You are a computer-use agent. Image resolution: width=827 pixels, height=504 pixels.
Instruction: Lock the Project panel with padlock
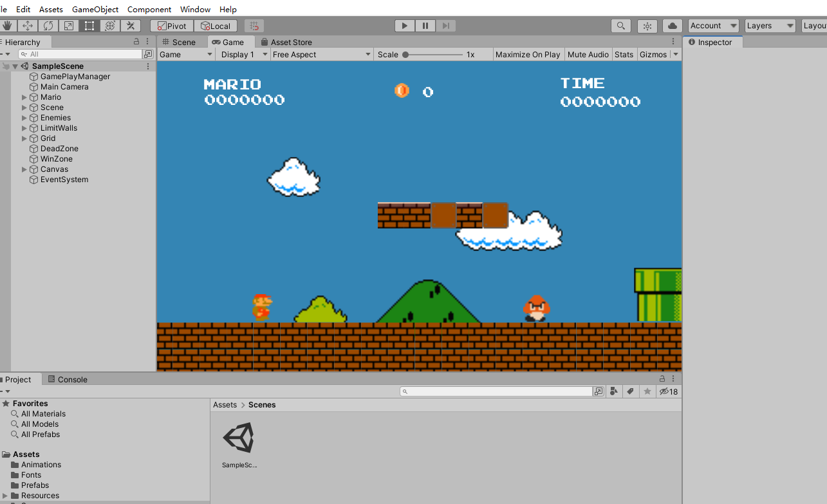pos(662,379)
